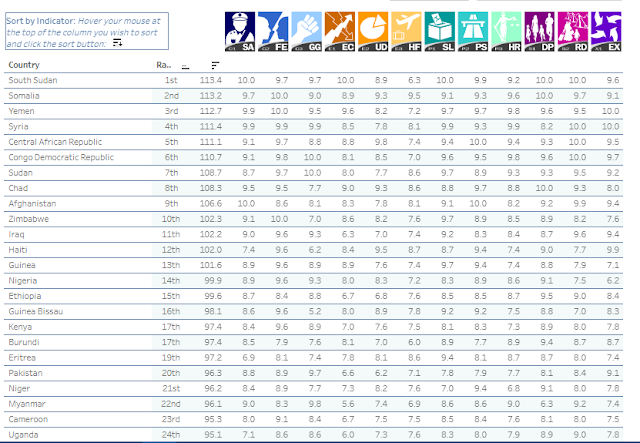Select the Syria country row label
Screen dimensions: 640x443
(x=18, y=127)
